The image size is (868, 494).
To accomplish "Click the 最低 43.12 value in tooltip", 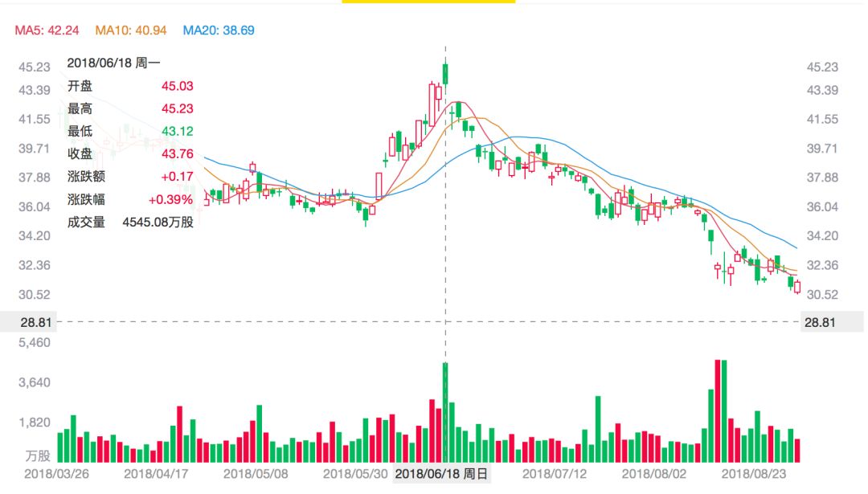I will (x=177, y=131).
